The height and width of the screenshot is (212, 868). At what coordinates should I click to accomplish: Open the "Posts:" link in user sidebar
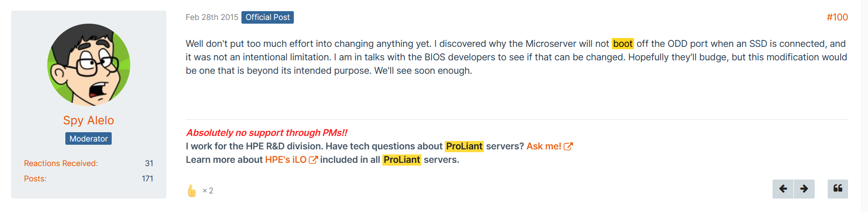(x=35, y=179)
